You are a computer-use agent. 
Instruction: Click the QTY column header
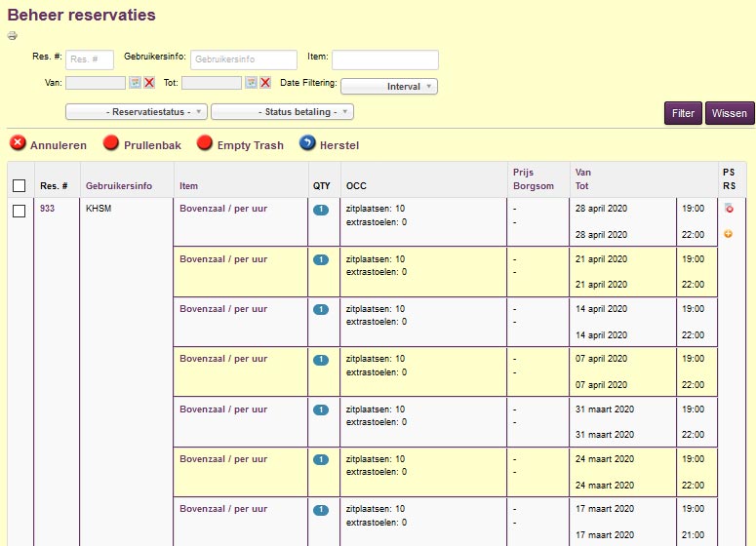point(322,186)
